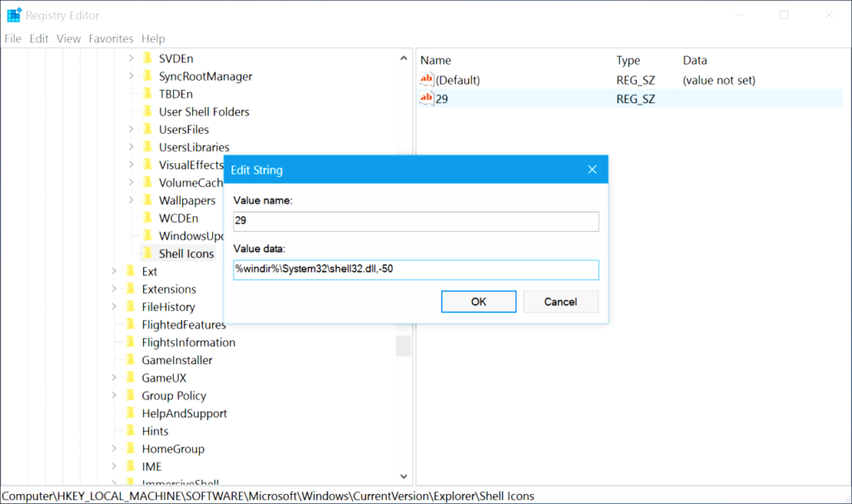This screenshot has width=852, height=504.
Task: Click the folder icon next to FlightsInformation
Action: (131, 342)
